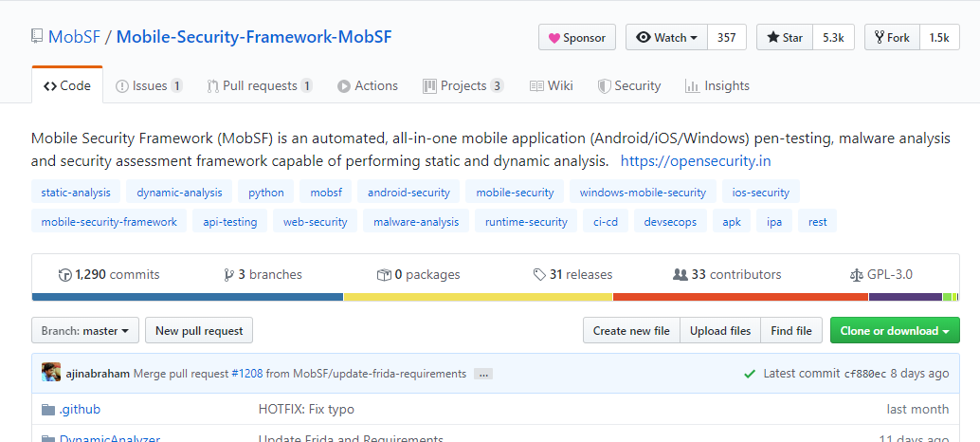Open the GPL-3.0 license link
Image resolution: width=980 pixels, height=442 pixels.
click(881, 274)
